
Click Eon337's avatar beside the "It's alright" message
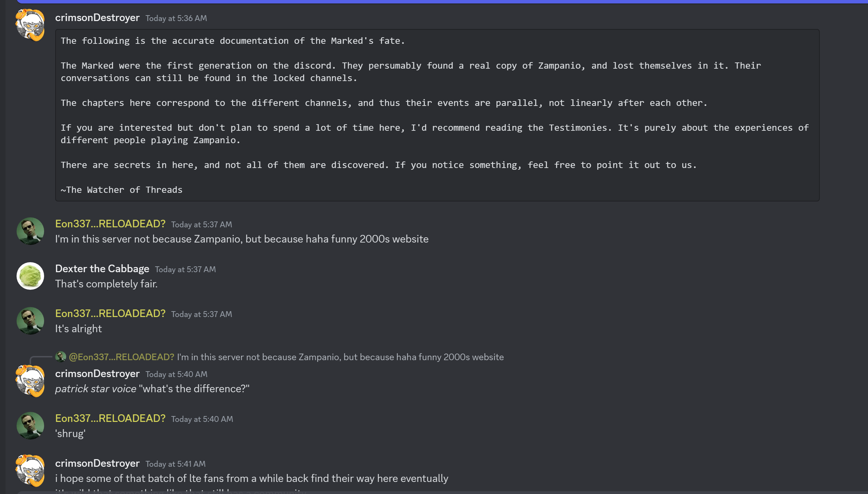[30, 321]
